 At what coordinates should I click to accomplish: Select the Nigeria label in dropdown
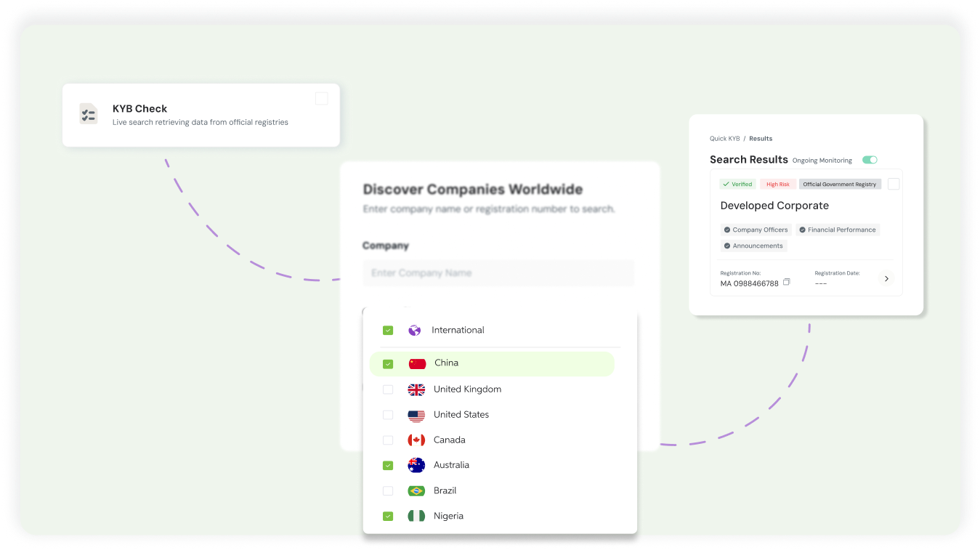click(x=448, y=516)
